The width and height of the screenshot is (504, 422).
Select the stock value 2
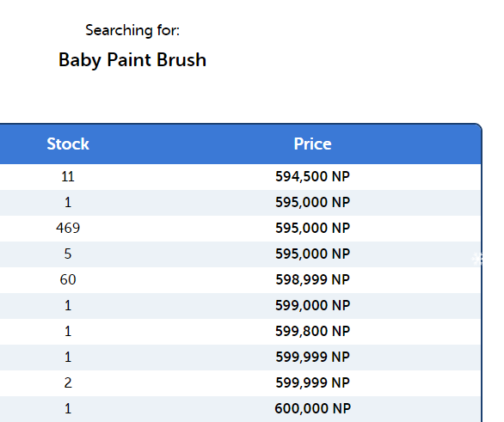pyautogui.click(x=68, y=382)
